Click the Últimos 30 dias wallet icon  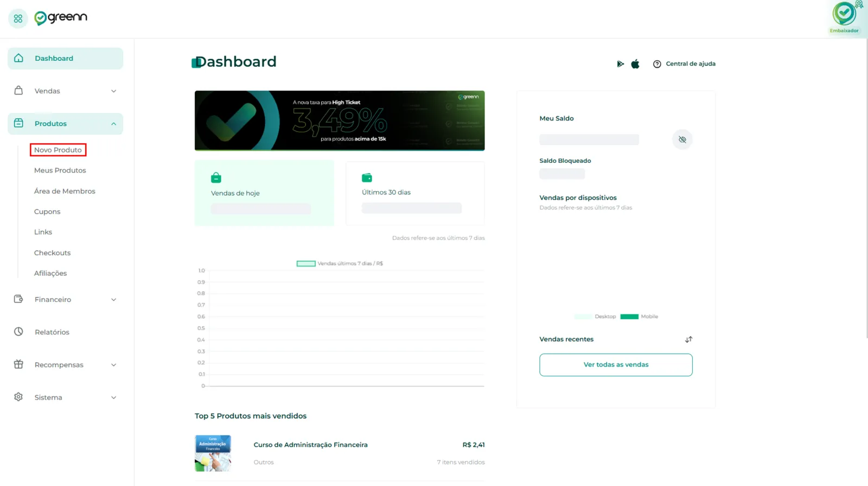point(367,178)
